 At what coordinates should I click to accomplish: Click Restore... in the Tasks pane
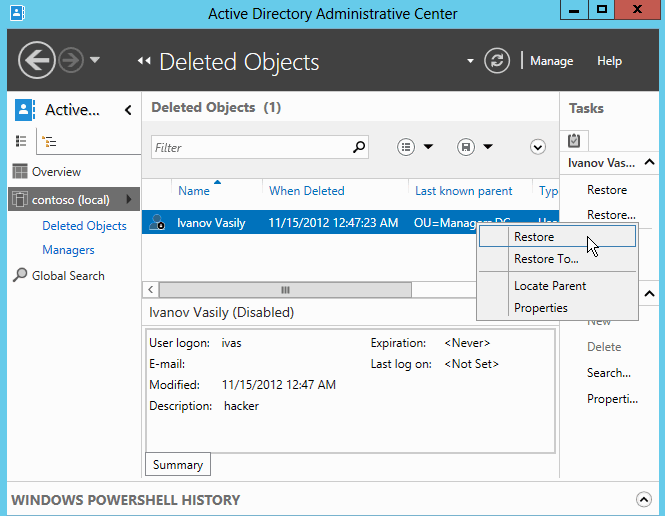point(611,215)
